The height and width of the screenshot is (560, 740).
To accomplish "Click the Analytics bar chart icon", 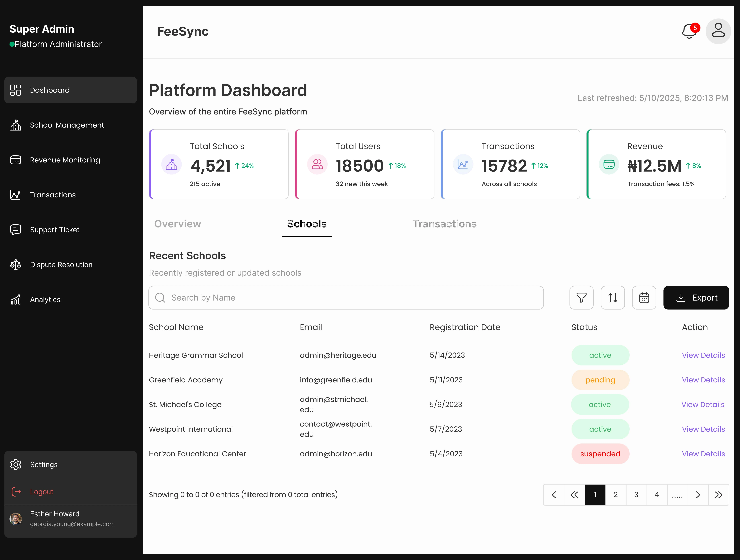I will [x=16, y=300].
